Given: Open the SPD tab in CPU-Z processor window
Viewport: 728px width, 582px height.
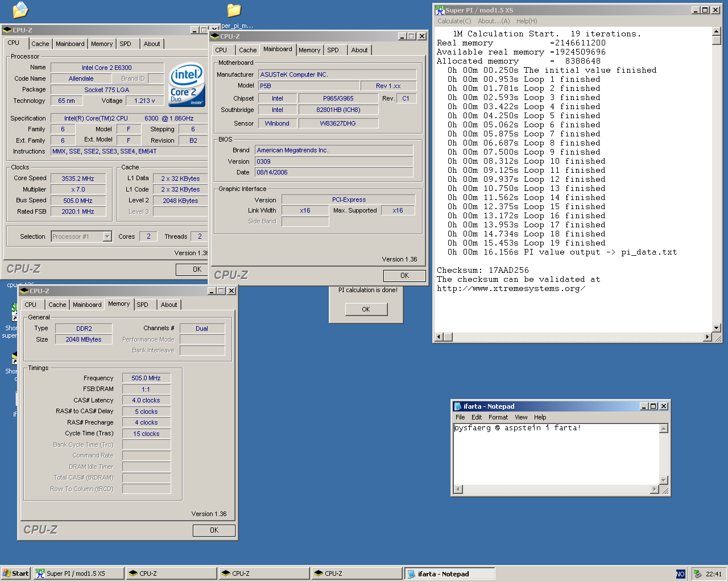Looking at the screenshot, I should [125, 44].
